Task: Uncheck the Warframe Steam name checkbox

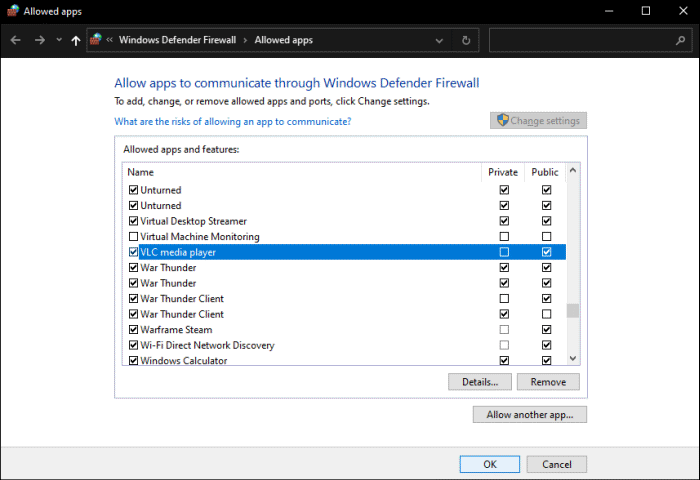Action: [133, 330]
